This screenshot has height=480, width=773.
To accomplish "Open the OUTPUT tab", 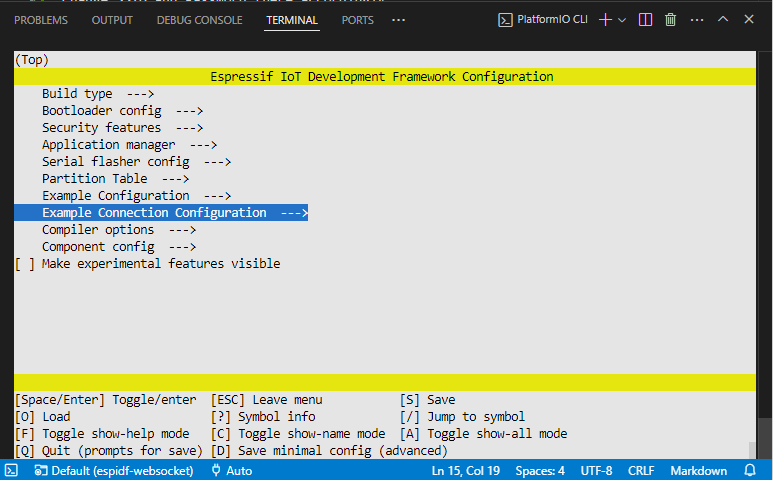I will click(112, 20).
